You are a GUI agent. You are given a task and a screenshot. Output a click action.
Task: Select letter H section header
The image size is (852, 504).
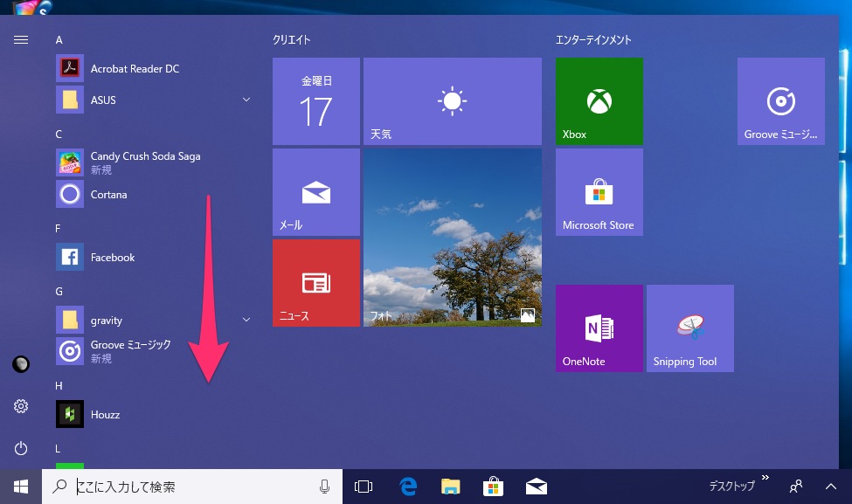[59, 385]
